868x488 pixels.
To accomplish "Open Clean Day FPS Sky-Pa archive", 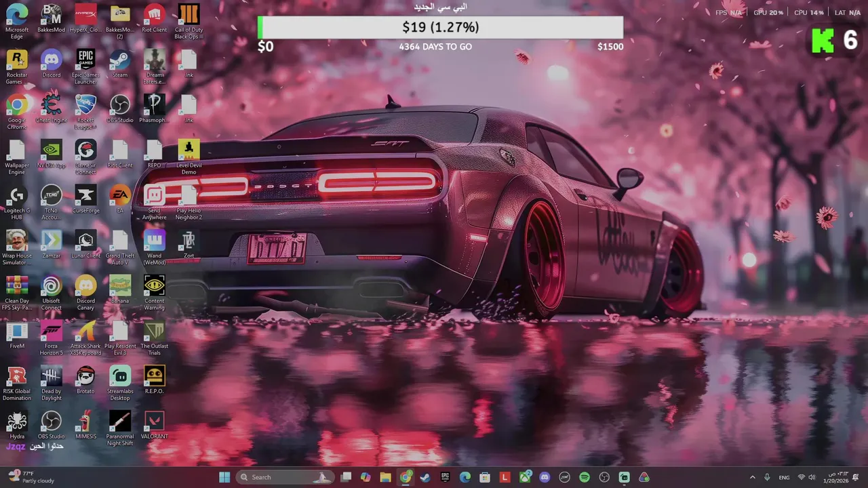I will (x=17, y=293).
